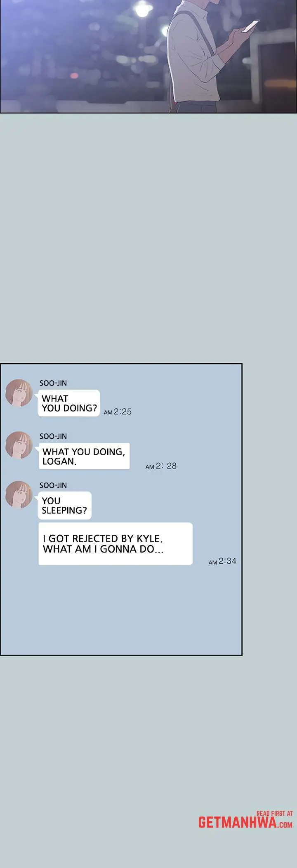Click SOO-JIN name above 'You sleeping?' bubble
This screenshot has width=297, height=868.
tap(53, 485)
